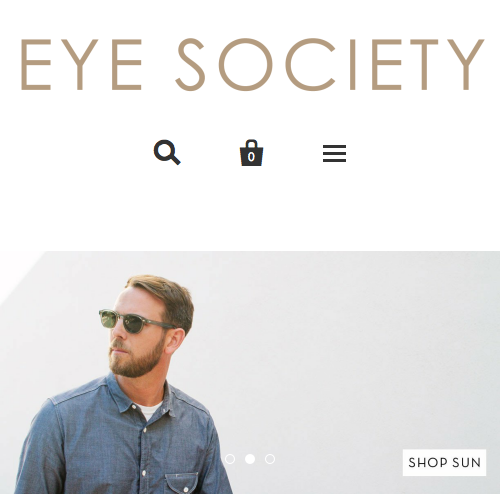Viewport: 500px width, 500px height.
Task: Click the SHOP SUN button
Action: pyautogui.click(x=444, y=463)
